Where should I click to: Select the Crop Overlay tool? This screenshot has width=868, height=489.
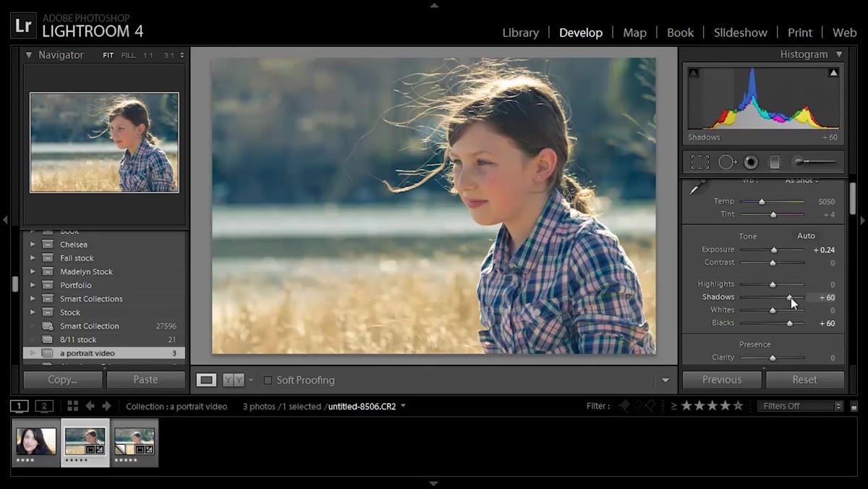tap(699, 162)
